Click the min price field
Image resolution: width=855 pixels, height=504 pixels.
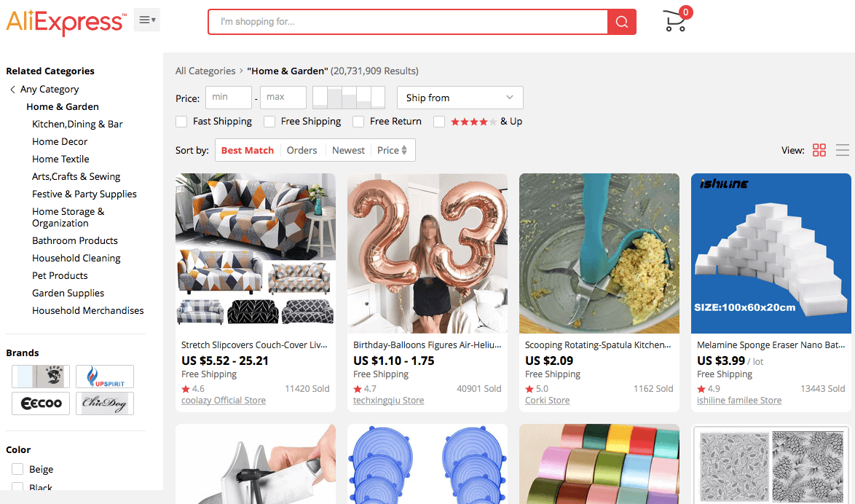pyautogui.click(x=229, y=98)
